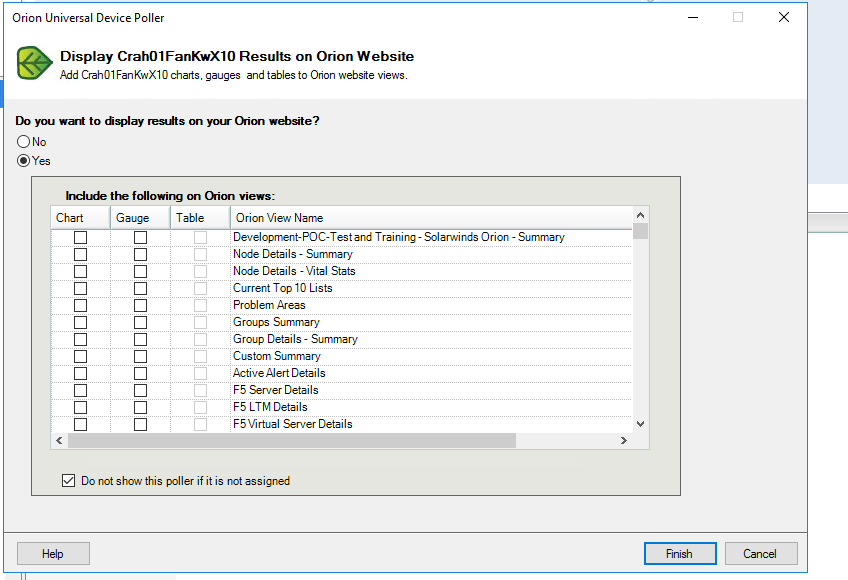Check Chart for Node Details - Summary
This screenshot has height=580, width=848.
(x=81, y=254)
